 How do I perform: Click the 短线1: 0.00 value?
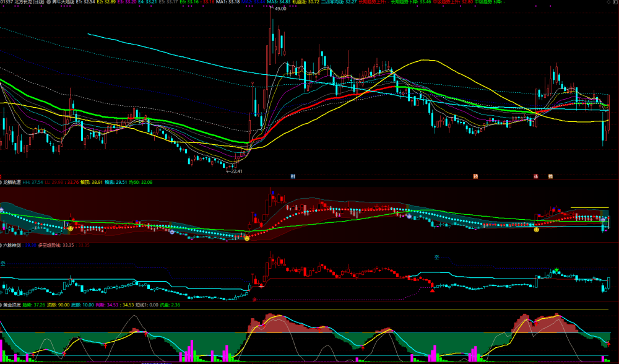click(147, 305)
